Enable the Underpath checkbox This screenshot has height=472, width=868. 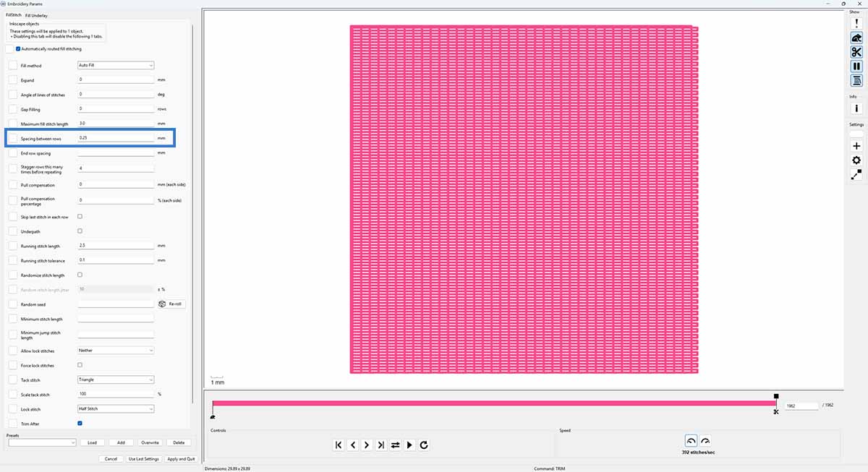pyautogui.click(x=79, y=231)
